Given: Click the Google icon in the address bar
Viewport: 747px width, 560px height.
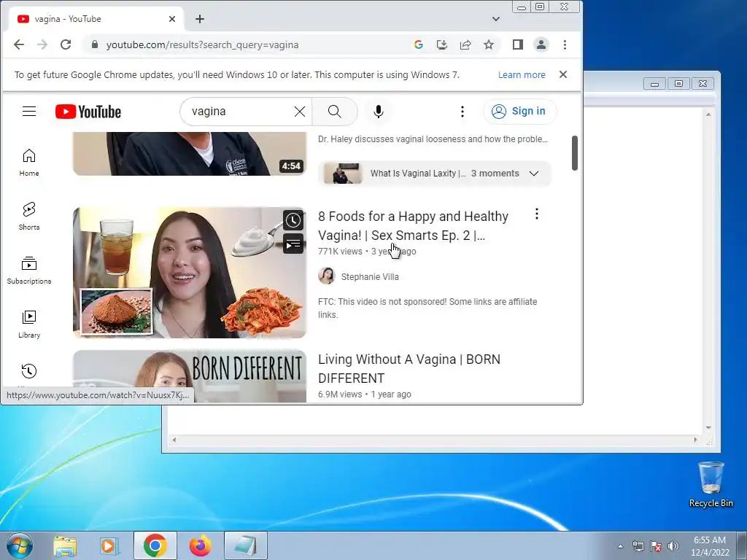Looking at the screenshot, I should 419,44.
